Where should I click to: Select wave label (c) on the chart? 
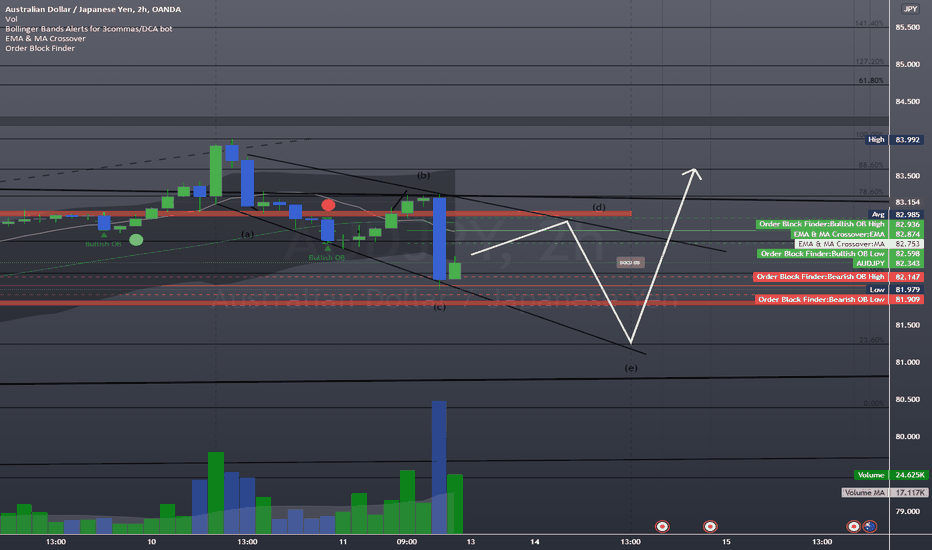439,307
